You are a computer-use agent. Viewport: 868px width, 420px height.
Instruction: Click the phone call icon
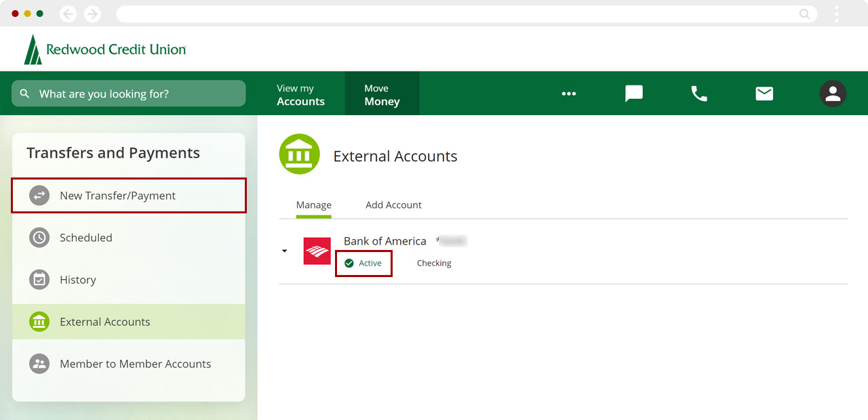(x=699, y=93)
